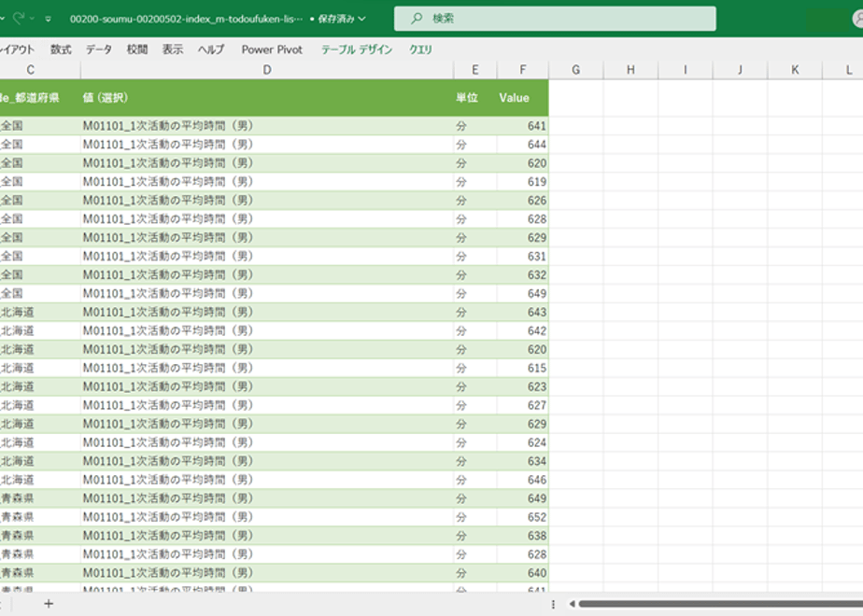This screenshot has width=863, height=616.
Task: Switch to the 校閲 ribbon tab
Action: (x=137, y=49)
